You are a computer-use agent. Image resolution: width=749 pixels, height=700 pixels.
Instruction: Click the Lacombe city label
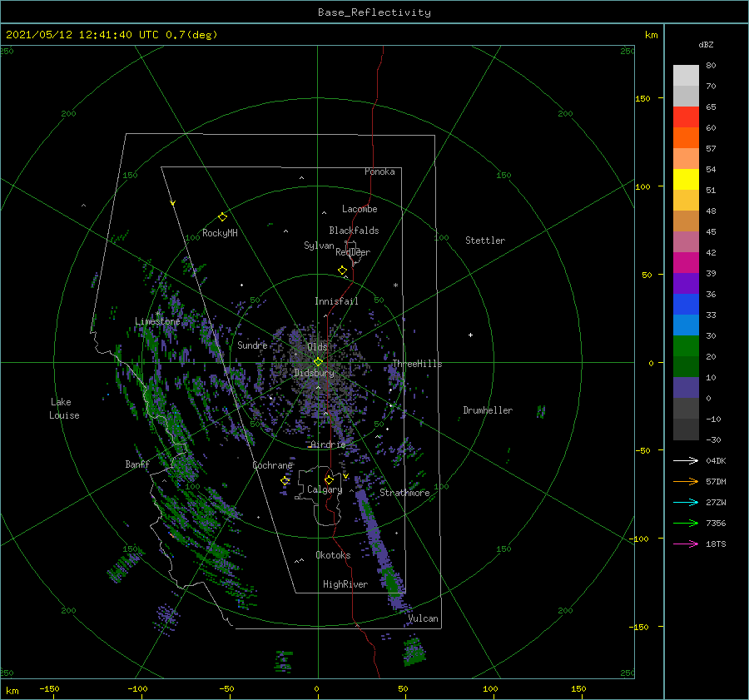point(360,209)
